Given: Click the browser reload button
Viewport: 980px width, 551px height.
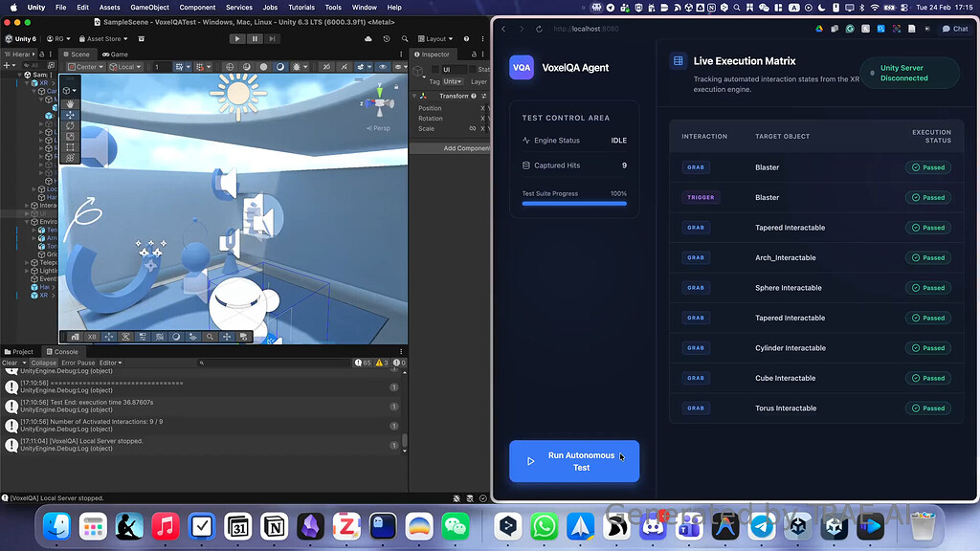Looking at the screenshot, I should click(539, 29).
